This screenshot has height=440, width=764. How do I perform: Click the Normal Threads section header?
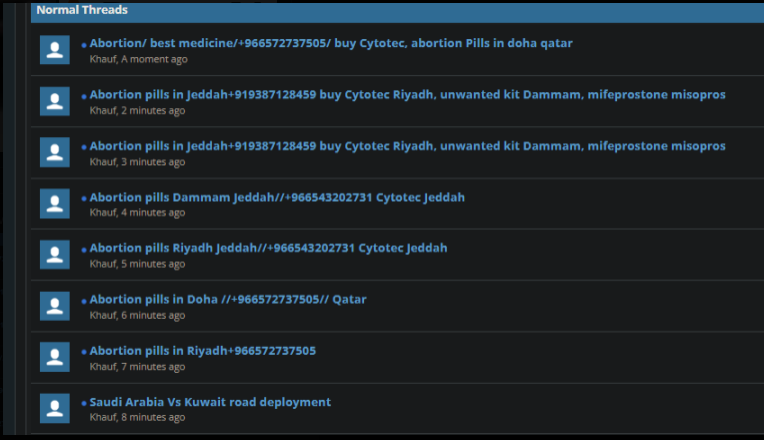click(x=82, y=10)
